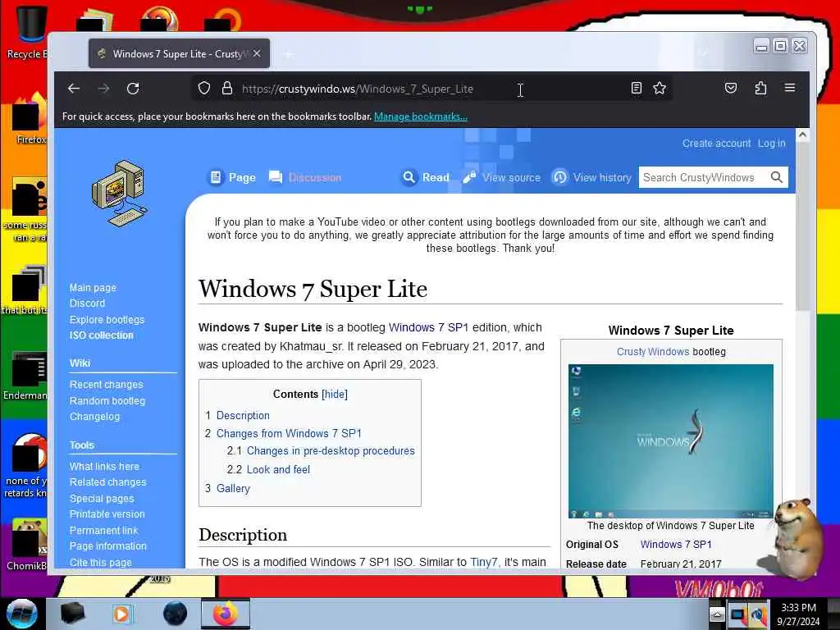
Task: Open the black folder taskbar icon
Action: point(72,614)
